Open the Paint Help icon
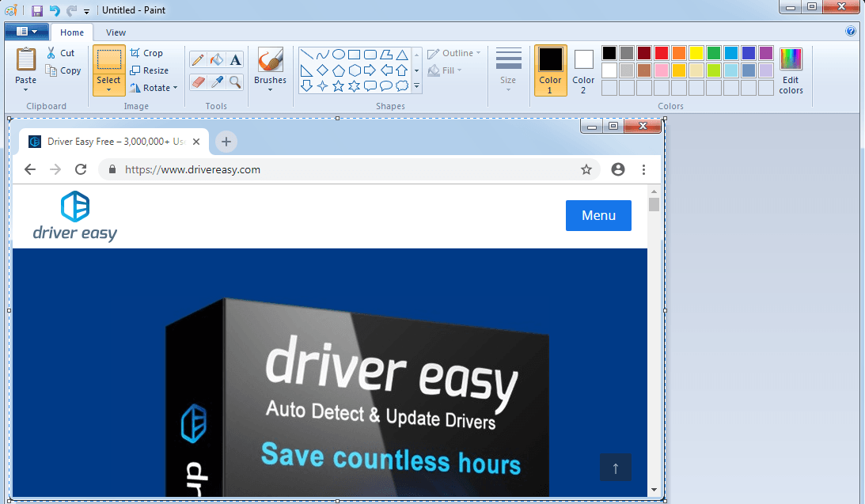This screenshot has width=865, height=504. (851, 32)
